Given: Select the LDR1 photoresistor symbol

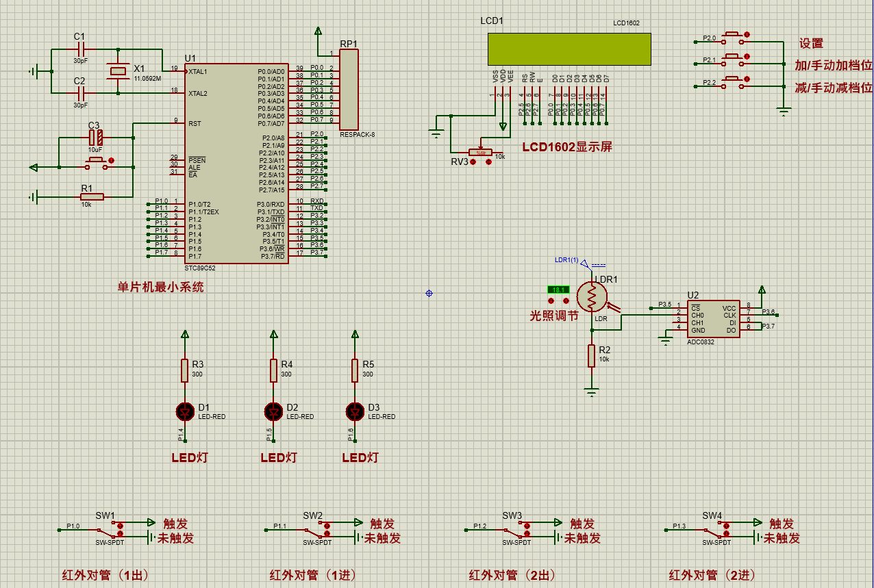Looking at the screenshot, I should 591,296.
